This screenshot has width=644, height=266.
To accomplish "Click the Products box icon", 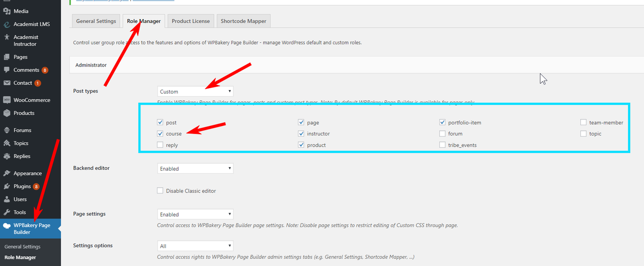I will (x=7, y=113).
